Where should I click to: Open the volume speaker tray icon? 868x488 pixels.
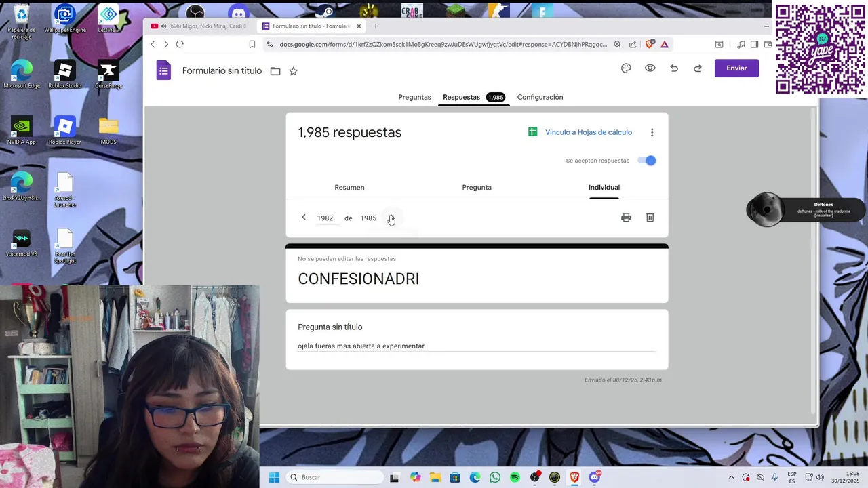point(820,477)
